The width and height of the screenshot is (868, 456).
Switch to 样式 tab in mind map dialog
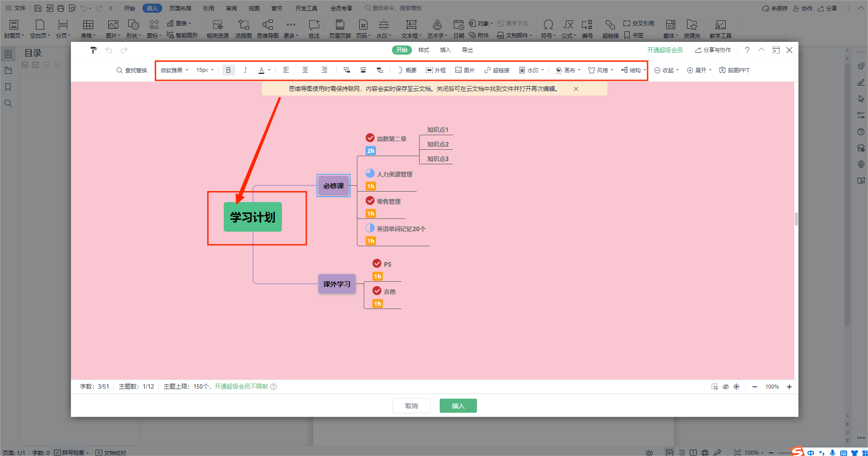pos(424,50)
